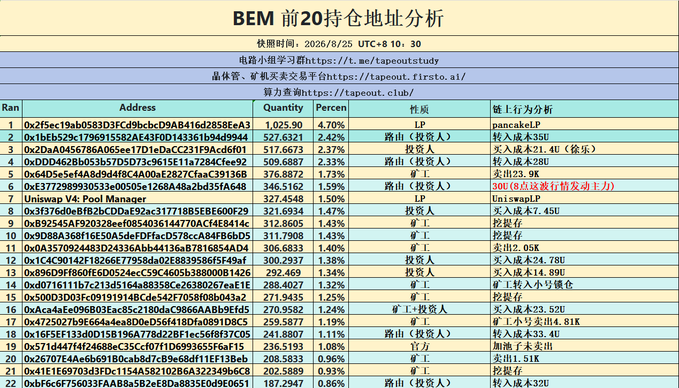
Task: Click the 加池子未卖出 cell
Action: (585, 346)
